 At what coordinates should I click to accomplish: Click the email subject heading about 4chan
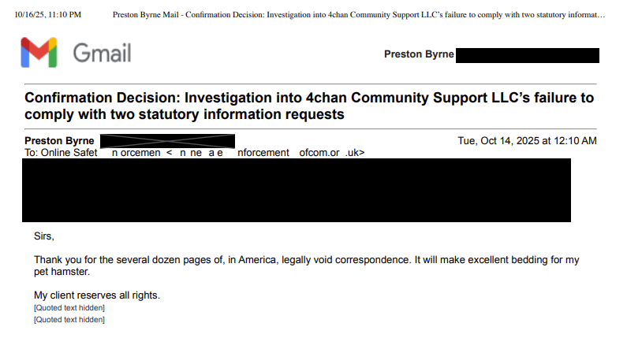click(x=309, y=106)
